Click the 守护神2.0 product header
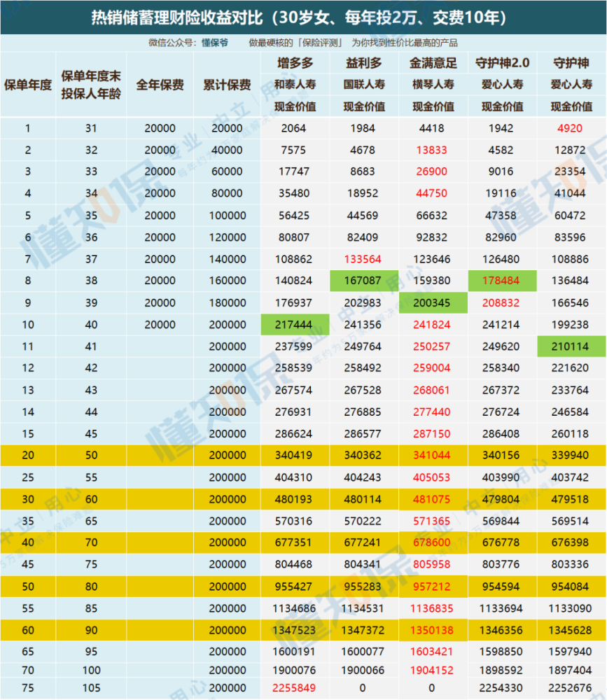Image resolution: width=607 pixels, height=700 pixels. pos(503,63)
